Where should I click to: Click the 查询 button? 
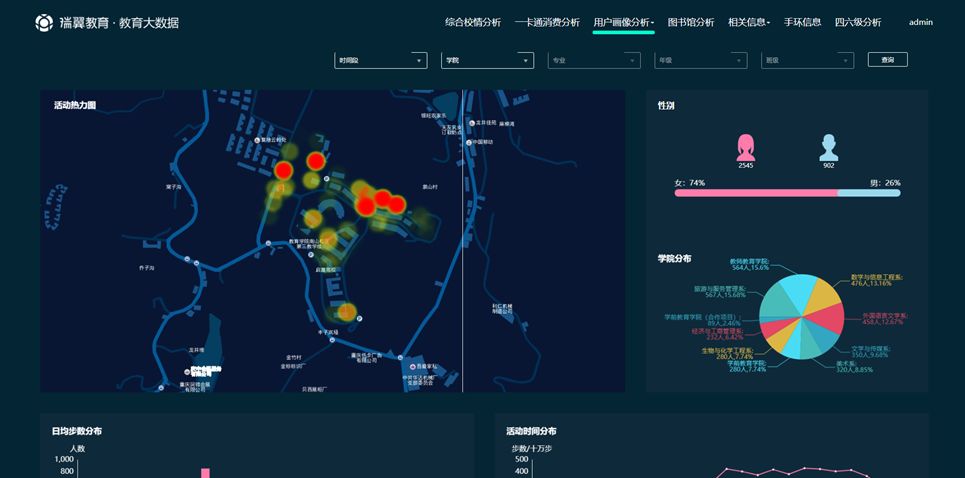coord(887,60)
